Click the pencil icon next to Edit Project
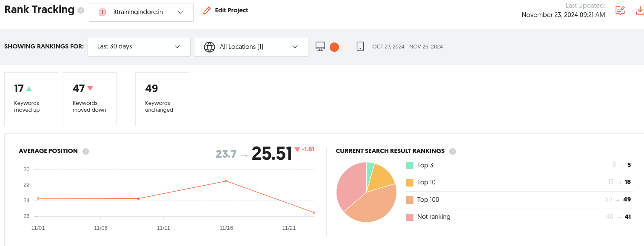 [207, 11]
